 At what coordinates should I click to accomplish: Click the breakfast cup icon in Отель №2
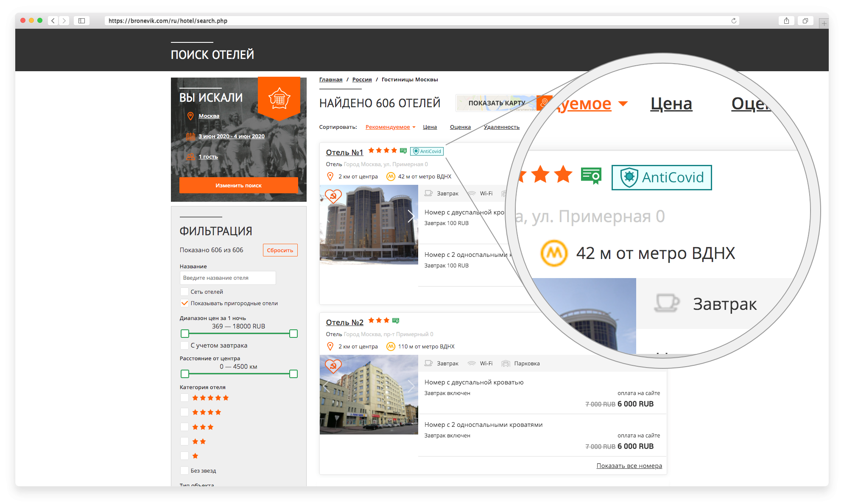pyautogui.click(x=428, y=364)
